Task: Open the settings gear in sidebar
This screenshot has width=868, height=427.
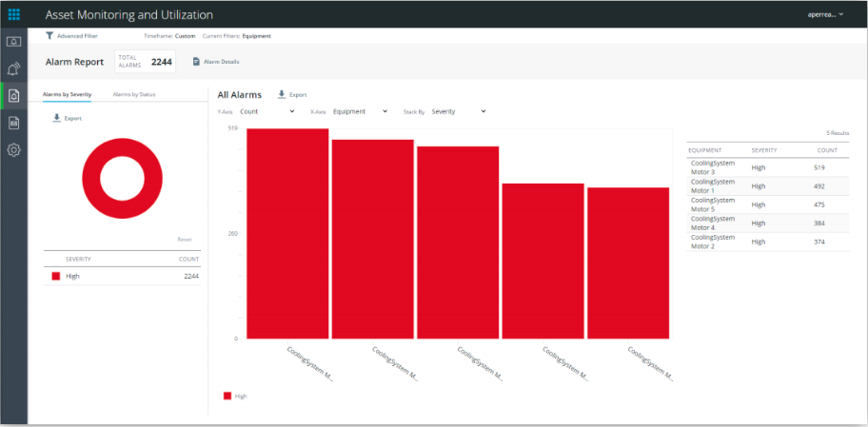Action: coord(13,150)
